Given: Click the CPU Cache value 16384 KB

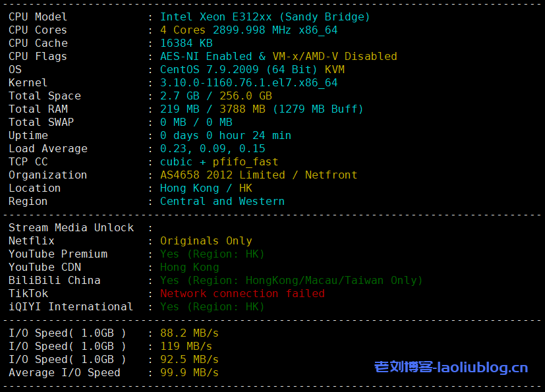Looking at the screenshot, I should 186,43.
